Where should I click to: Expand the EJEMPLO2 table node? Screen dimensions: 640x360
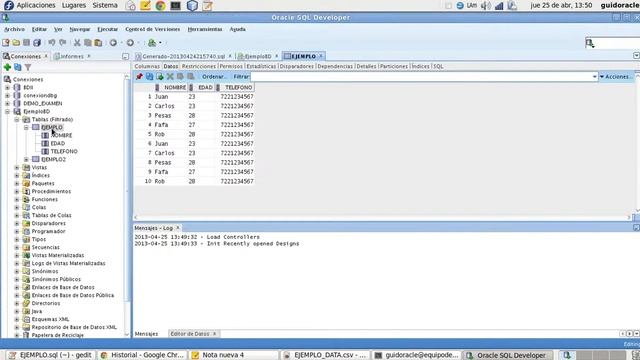click(26, 160)
